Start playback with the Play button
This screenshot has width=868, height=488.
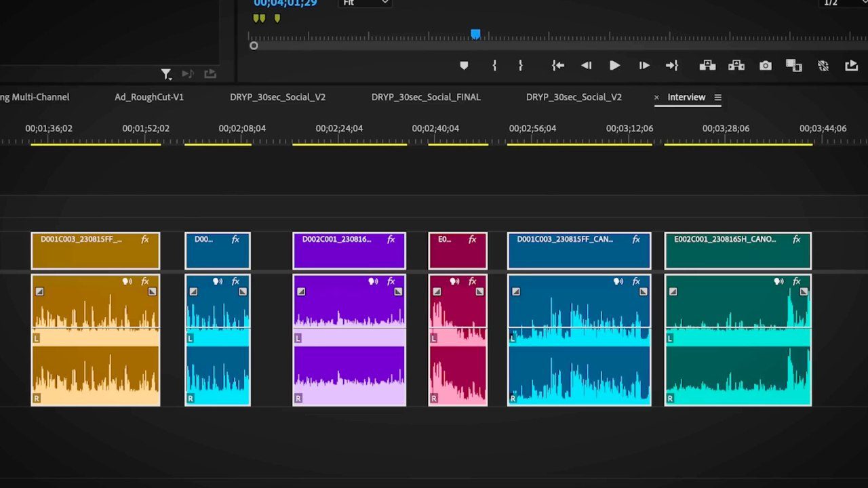614,66
